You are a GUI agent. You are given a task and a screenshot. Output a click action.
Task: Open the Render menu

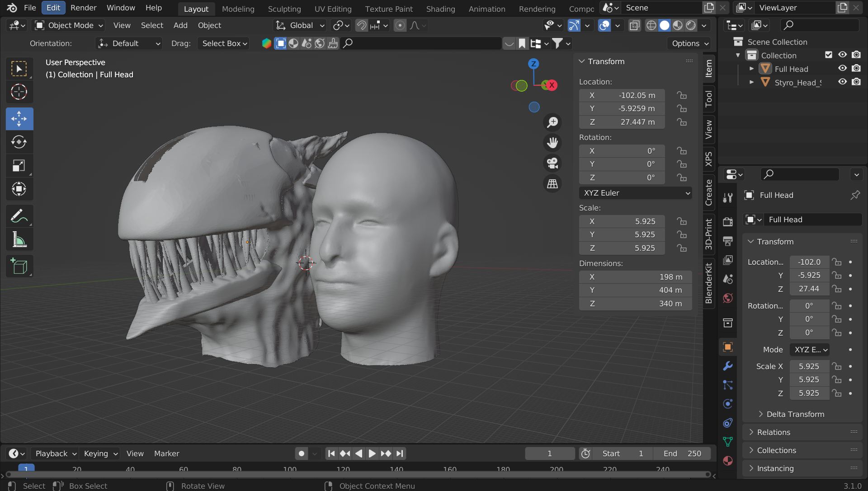click(x=84, y=8)
